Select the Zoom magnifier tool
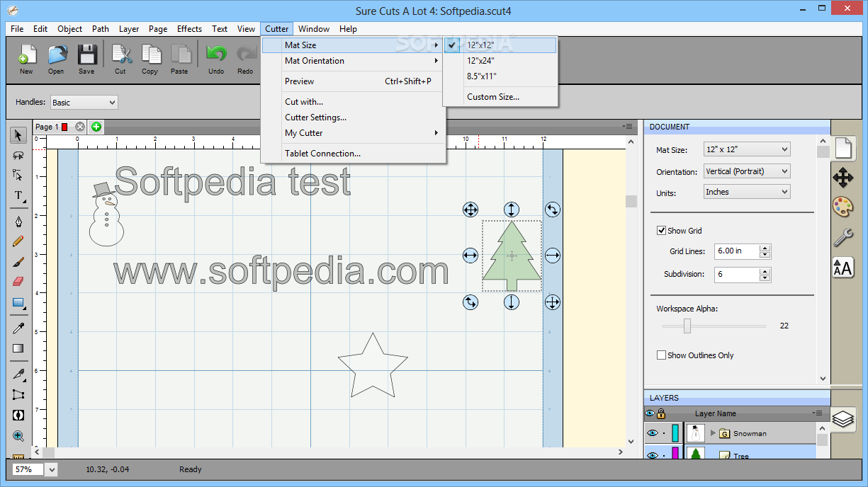Screen dimensions: 868x487 pyautogui.click(x=18, y=436)
